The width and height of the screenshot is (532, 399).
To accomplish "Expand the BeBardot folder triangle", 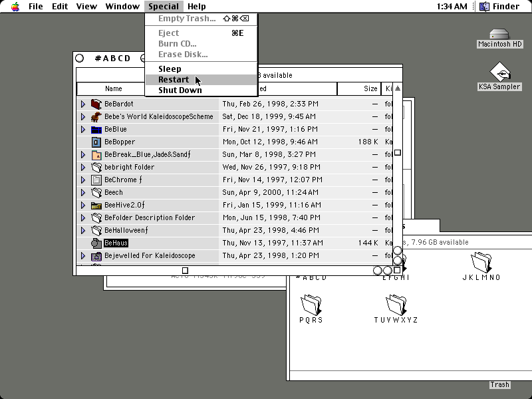I will tap(82, 104).
